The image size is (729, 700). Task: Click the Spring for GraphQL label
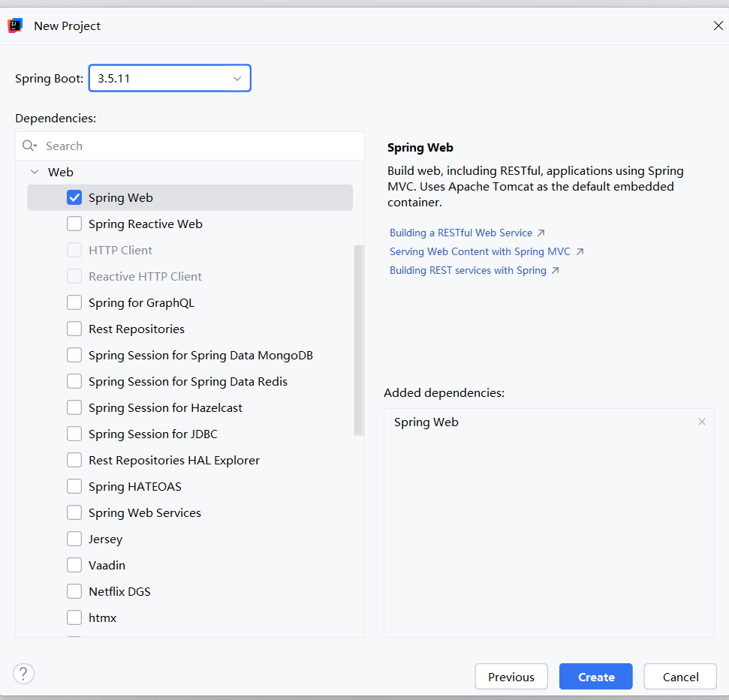[141, 303]
